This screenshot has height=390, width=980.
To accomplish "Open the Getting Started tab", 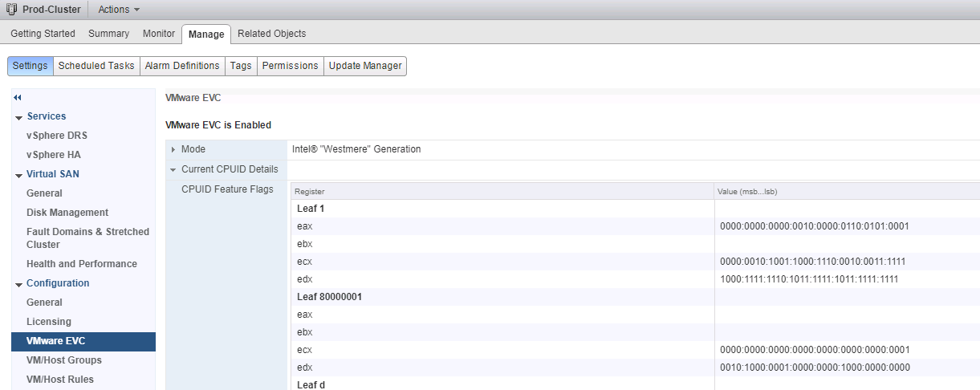I will click(43, 34).
